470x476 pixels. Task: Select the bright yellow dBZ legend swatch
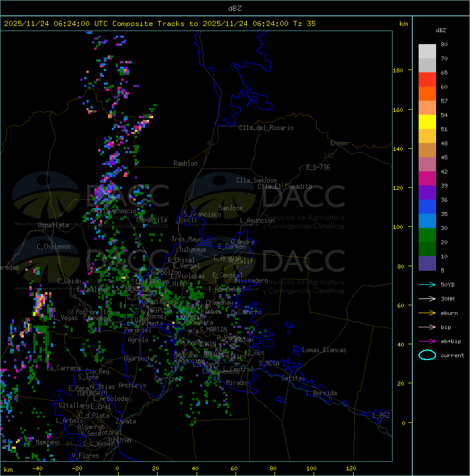point(427,122)
